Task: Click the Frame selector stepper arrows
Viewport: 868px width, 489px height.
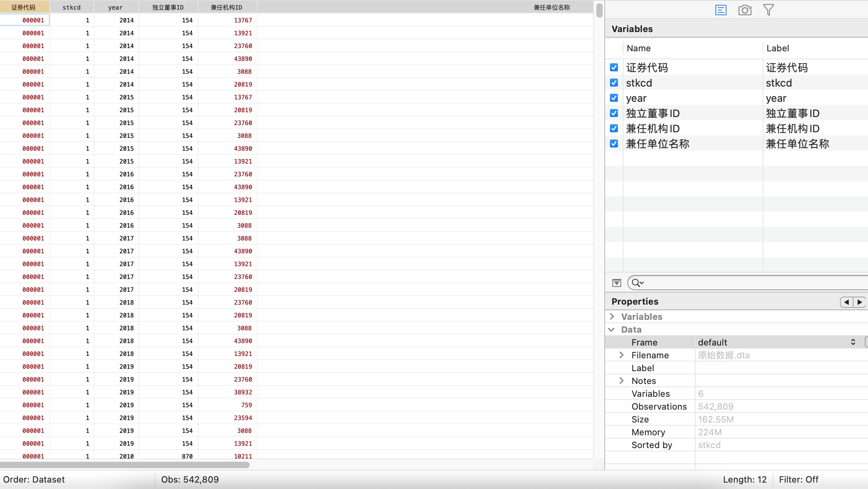Action: click(853, 342)
